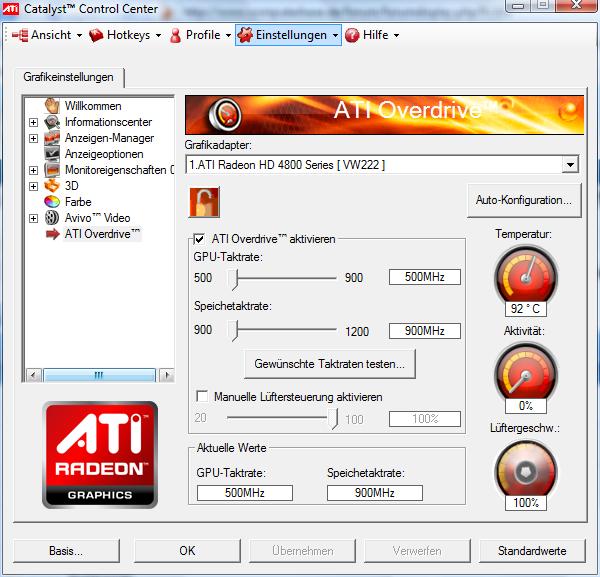Click the Ansicht view icon in menu bar

point(20,35)
